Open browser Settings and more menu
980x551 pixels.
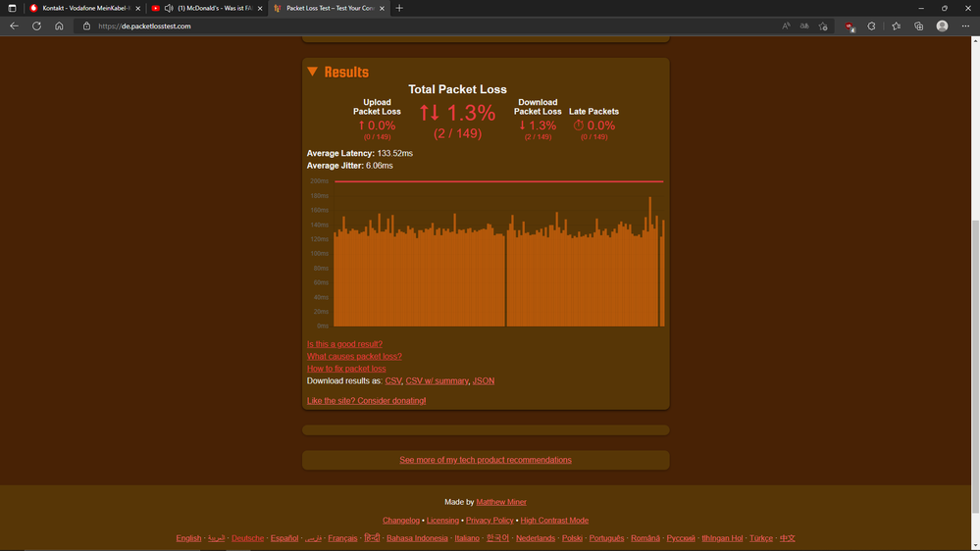[965, 26]
